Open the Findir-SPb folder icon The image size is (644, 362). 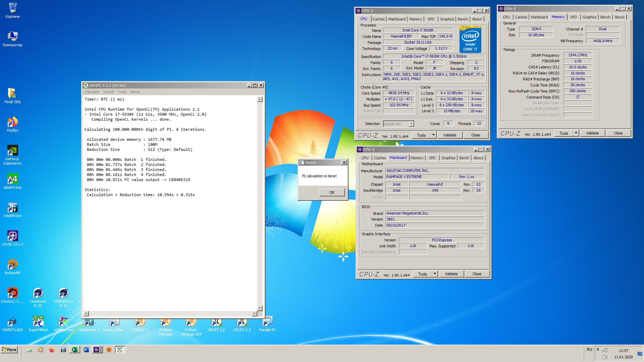(x=12, y=96)
